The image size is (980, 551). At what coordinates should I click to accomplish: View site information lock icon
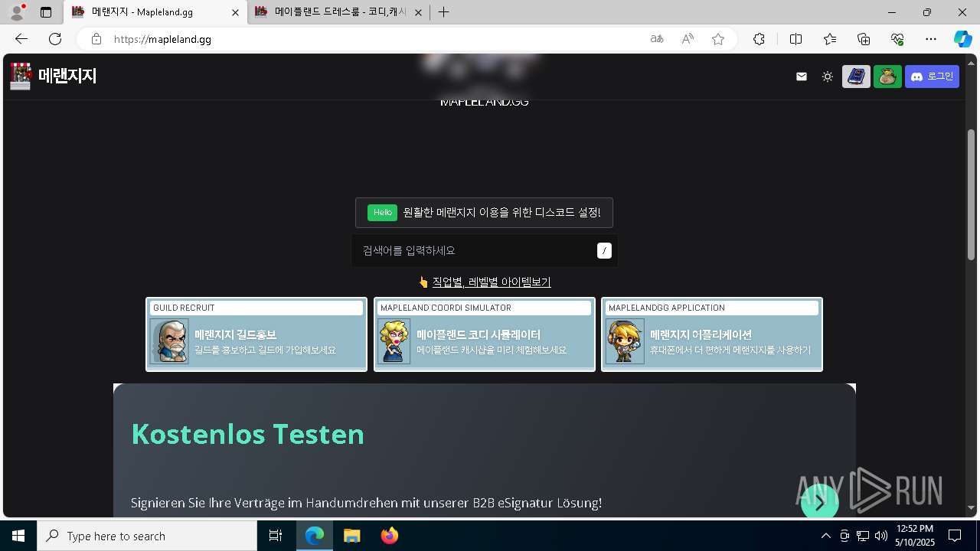(x=96, y=39)
